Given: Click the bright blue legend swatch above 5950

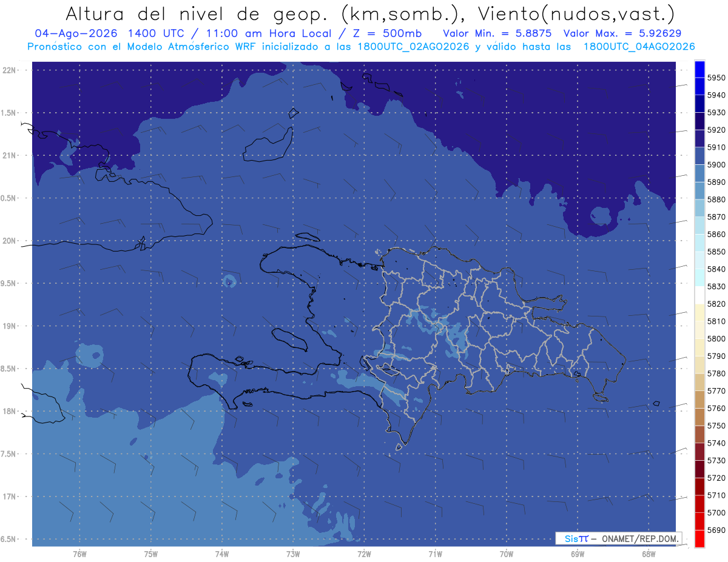Looking at the screenshot, I should click(699, 70).
